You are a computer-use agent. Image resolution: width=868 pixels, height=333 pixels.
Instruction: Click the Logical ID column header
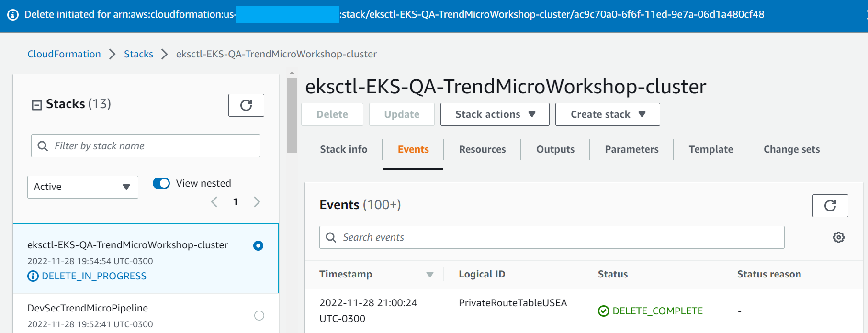482,274
